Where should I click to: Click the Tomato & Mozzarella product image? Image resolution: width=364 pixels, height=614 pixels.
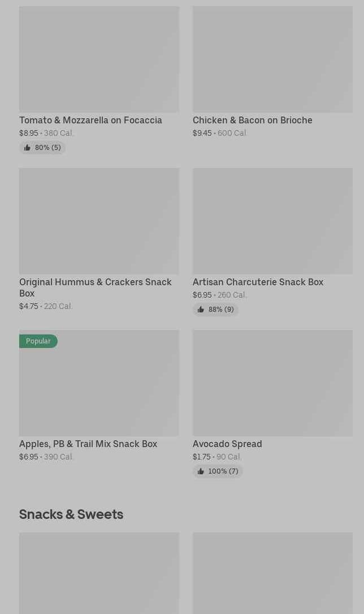point(99,59)
